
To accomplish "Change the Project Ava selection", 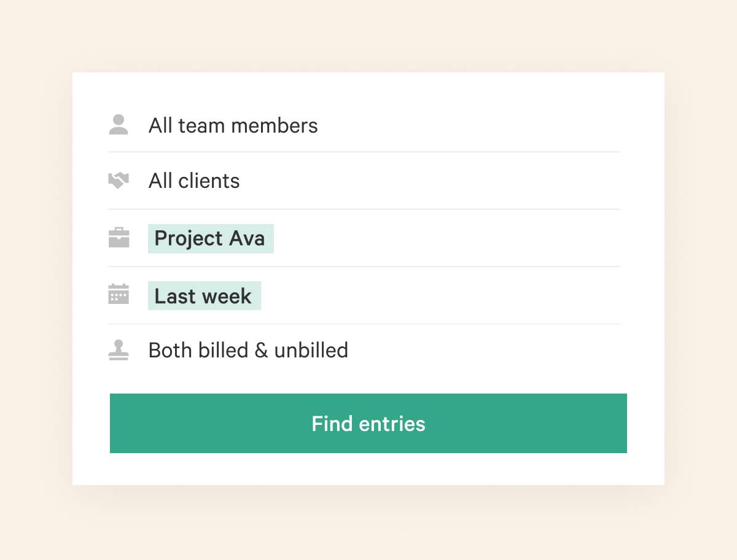I will pyautogui.click(x=210, y=238).
